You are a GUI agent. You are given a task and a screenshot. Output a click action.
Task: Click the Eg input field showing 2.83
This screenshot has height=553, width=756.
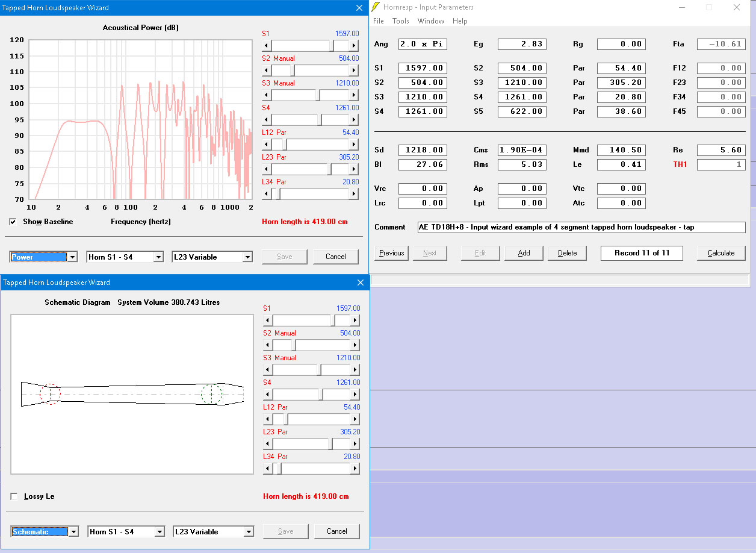point(522,44)
